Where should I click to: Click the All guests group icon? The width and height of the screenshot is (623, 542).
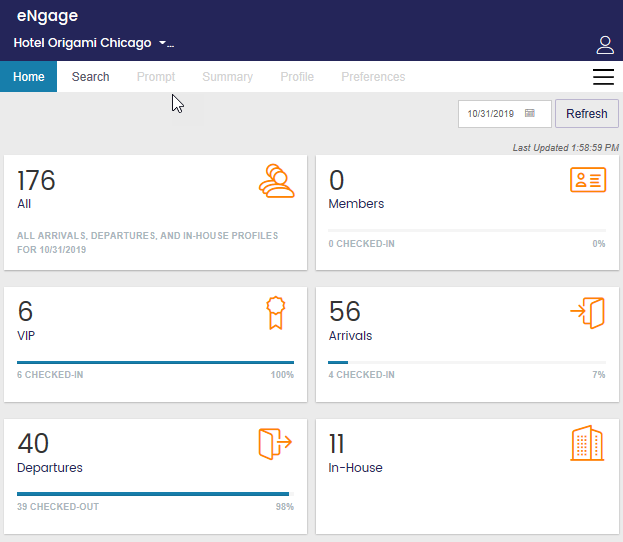point(277,181)
